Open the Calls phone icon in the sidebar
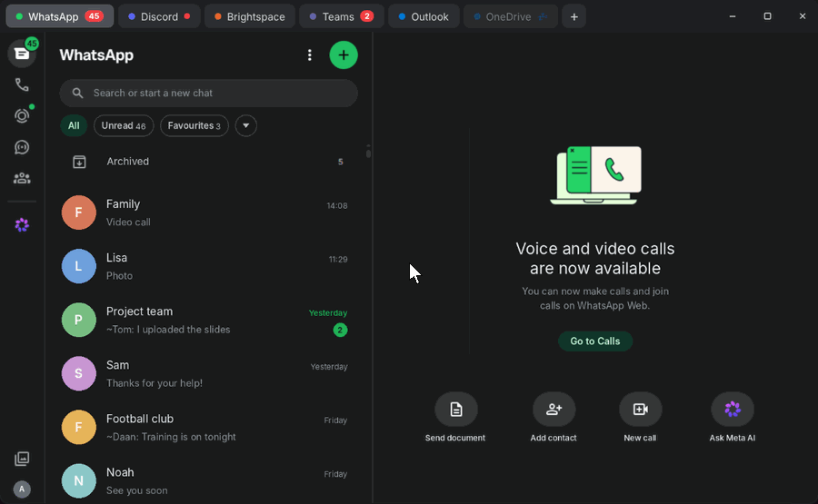 coord(22,84)
